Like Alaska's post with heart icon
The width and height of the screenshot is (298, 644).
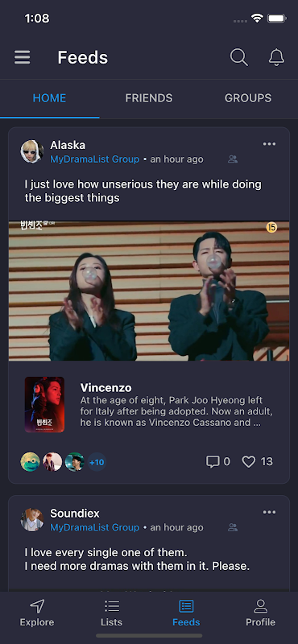[248, 461]
